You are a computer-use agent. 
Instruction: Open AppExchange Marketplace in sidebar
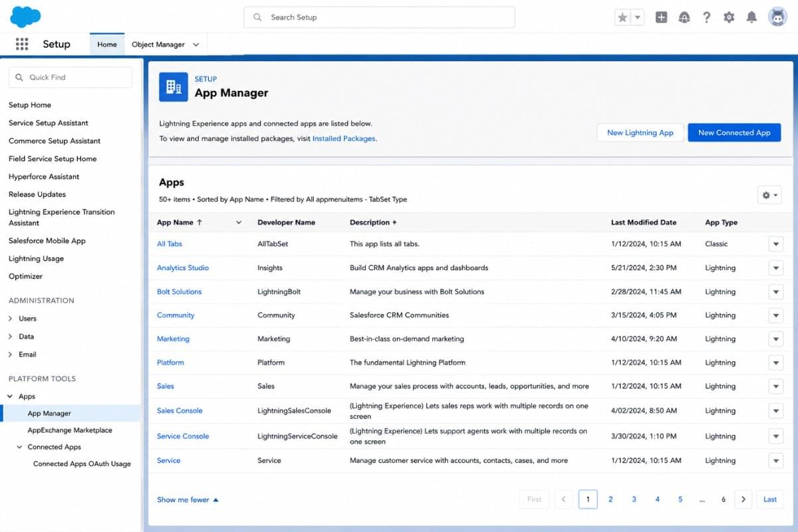tap(70, 430)
